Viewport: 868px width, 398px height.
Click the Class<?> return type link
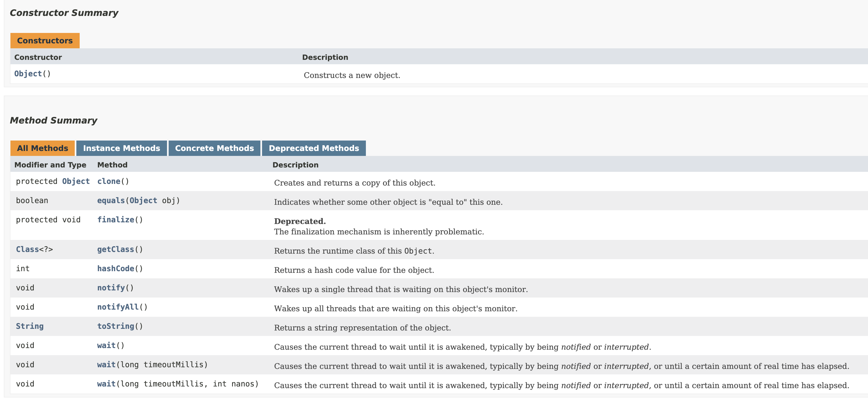[x=28, y=249]
